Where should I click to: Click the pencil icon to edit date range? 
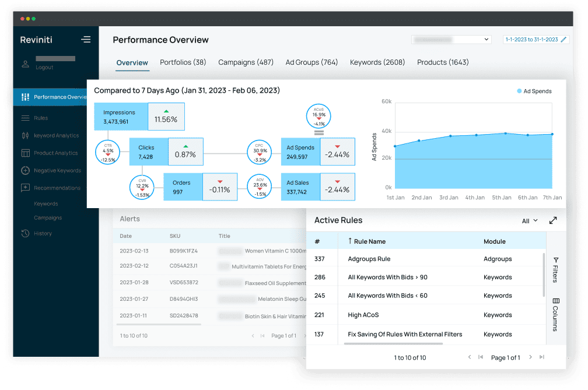[x=563, y=40]
